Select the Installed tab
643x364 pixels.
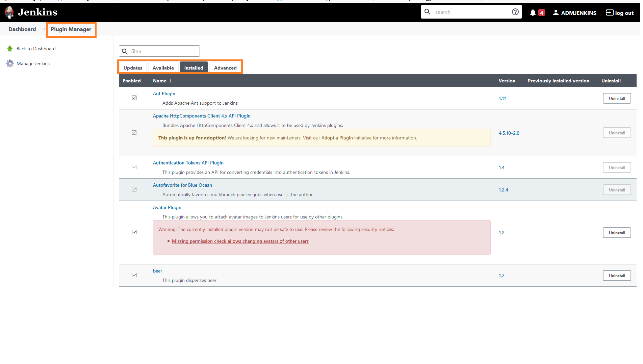194,68
